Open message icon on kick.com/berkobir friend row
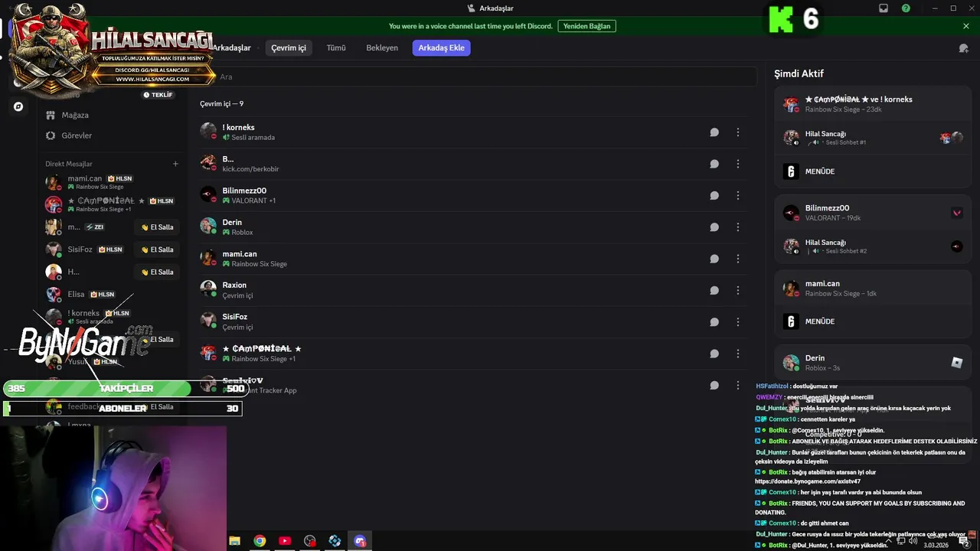This screenshot has height=551, width=980. (x=714, y=164)
